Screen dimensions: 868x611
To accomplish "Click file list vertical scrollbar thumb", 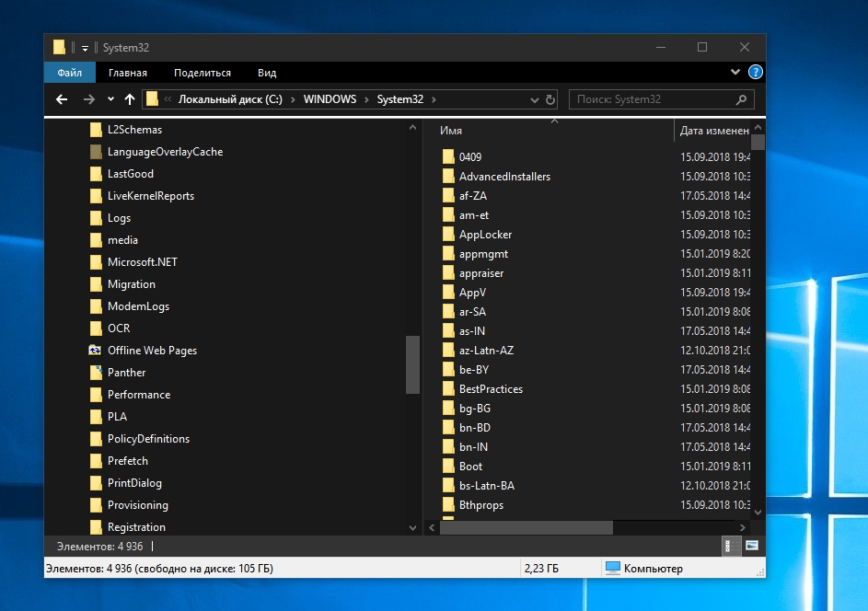I will [758, 142].
